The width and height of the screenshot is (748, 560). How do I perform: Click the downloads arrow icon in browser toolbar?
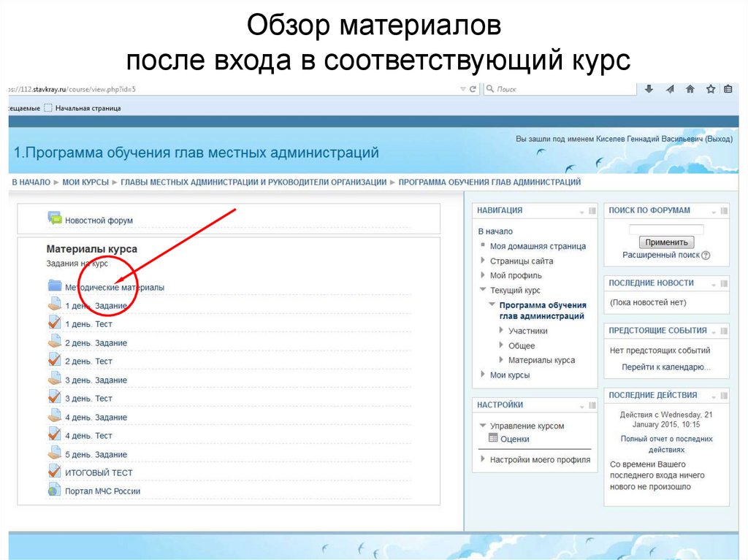click(x=649, y=89)
